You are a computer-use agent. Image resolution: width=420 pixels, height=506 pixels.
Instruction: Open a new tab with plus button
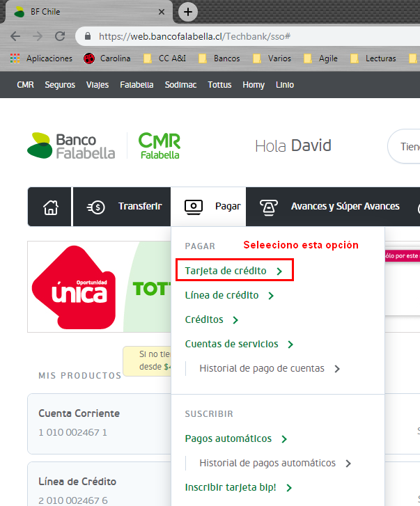[x=188, y=12]
